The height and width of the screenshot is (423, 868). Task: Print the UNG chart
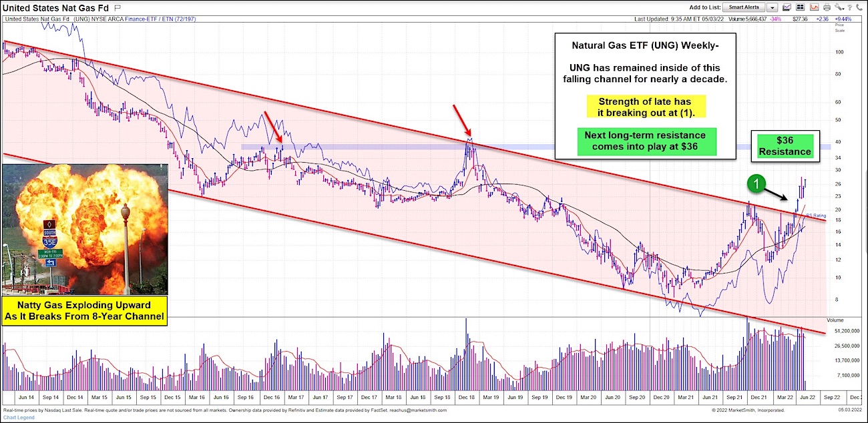[x=827, y=7]
